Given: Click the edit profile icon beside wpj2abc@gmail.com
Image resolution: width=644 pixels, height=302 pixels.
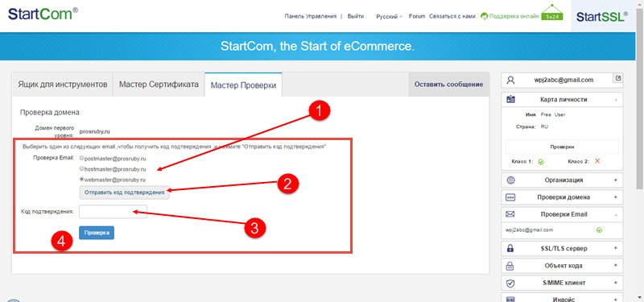Looking at the screenshot, I should point(618,77).
